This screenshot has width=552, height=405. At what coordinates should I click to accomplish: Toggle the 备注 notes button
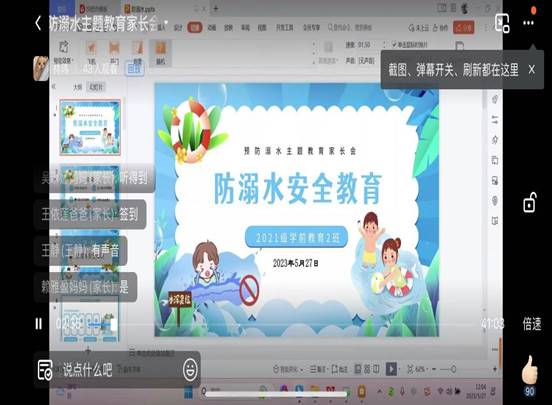[318, 369]
